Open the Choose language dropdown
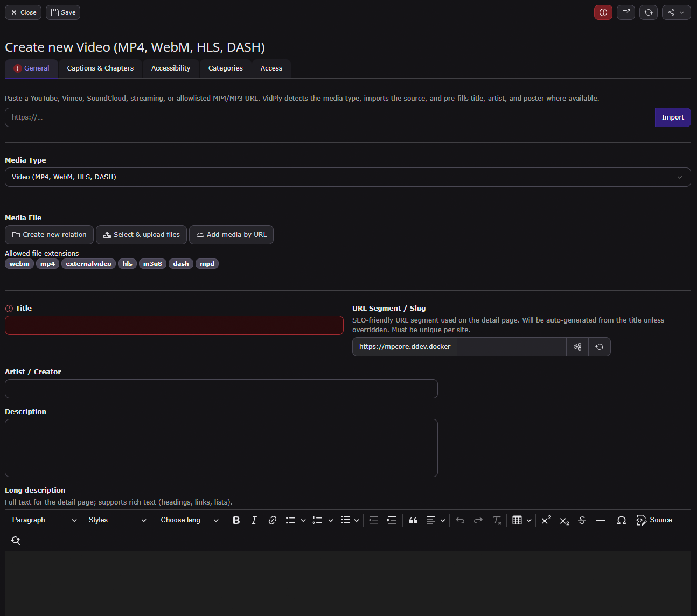This screenshot has height=616, width=697. tap(190, 520)
